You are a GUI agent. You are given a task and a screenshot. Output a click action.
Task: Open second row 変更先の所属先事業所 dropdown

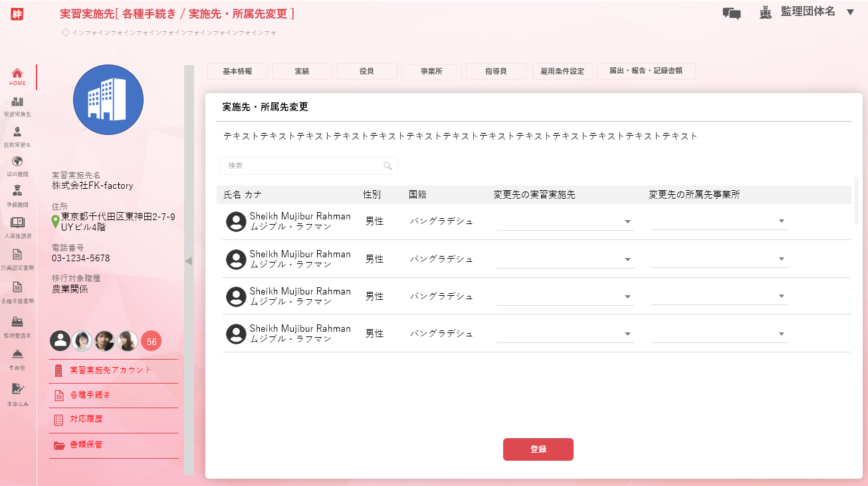click(782, 259)
